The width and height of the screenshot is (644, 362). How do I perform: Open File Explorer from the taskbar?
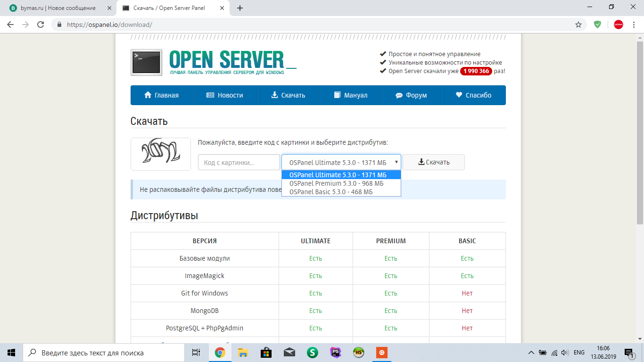click(243, 353)
